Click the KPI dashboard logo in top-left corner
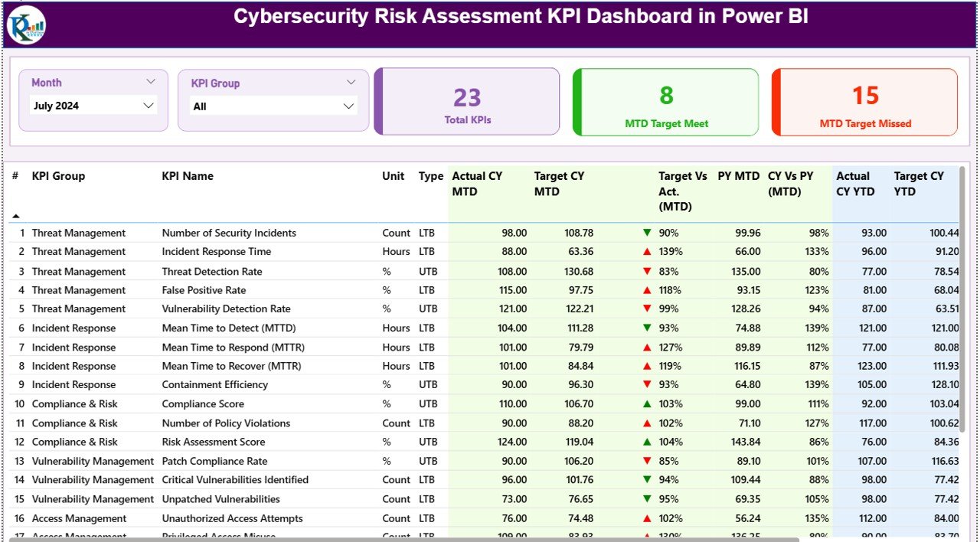This screenshot has width=980, height=542. coord(25,24)
